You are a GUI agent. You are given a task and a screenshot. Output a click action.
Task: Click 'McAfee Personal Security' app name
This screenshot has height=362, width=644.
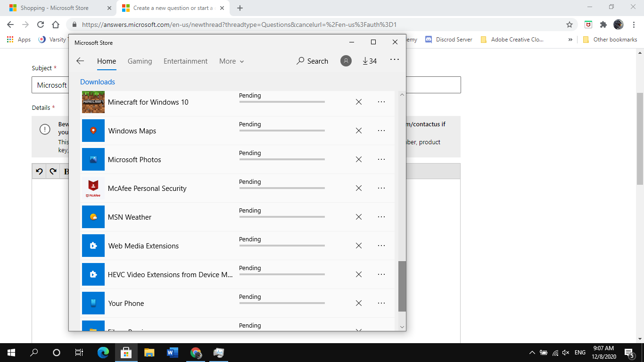[147, 189]
